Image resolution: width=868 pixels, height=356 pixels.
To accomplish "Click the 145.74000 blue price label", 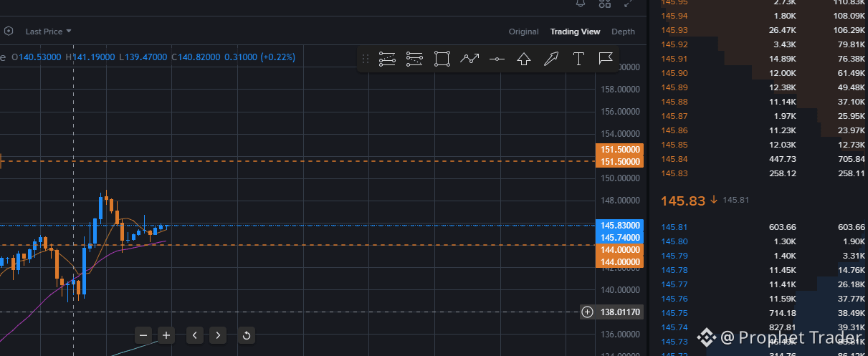I will click(620, 237).
